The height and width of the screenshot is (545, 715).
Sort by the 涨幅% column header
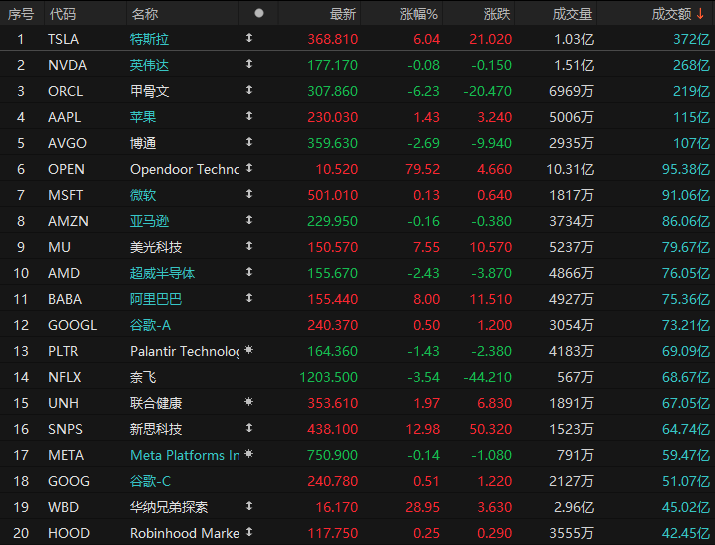pyautogui.click(x=419, y=14)
